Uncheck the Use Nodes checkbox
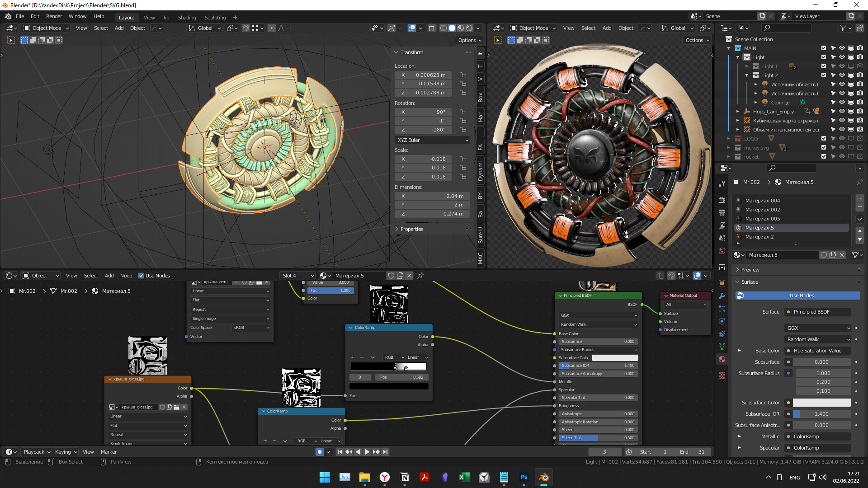 pos(141,276)
